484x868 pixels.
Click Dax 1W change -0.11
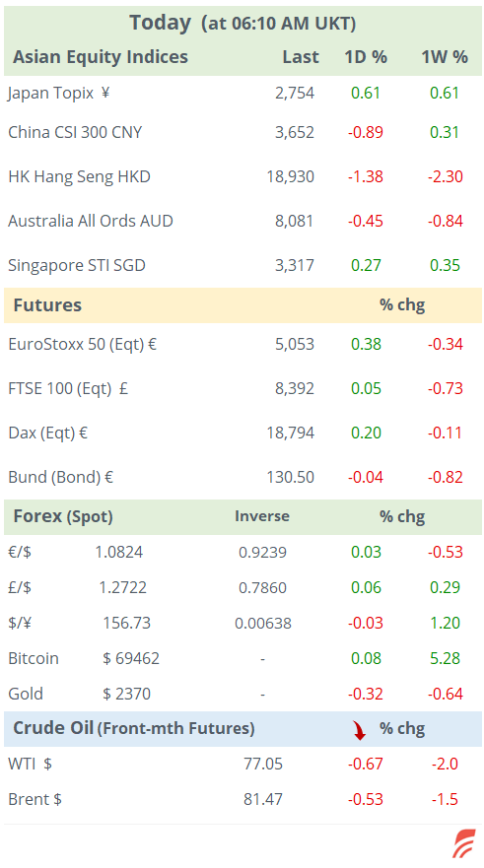445,433
